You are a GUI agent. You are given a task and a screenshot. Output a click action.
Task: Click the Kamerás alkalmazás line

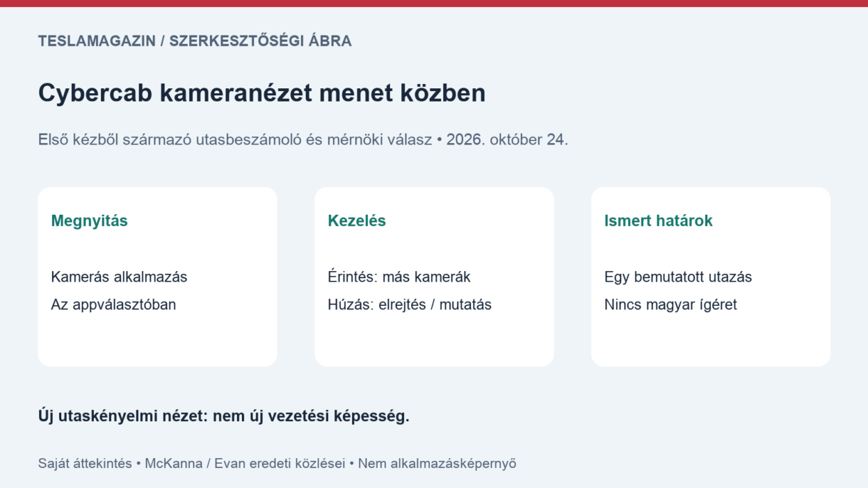coord(119,277)
